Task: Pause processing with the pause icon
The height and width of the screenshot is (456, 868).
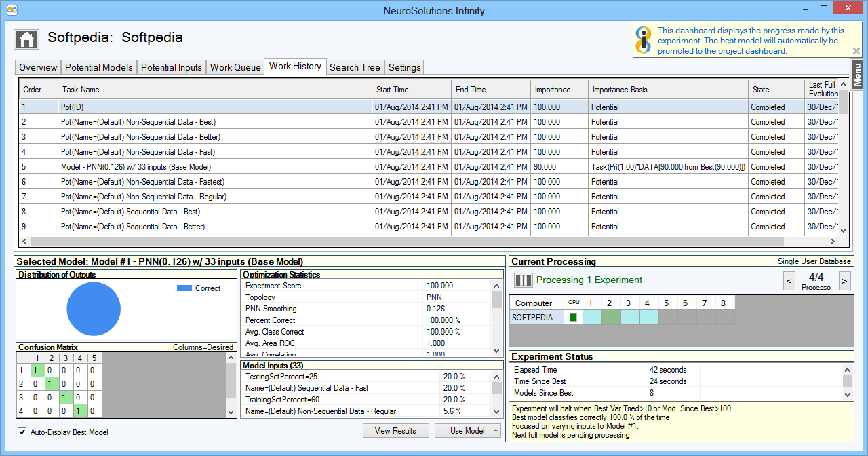Action: [523, 280]
